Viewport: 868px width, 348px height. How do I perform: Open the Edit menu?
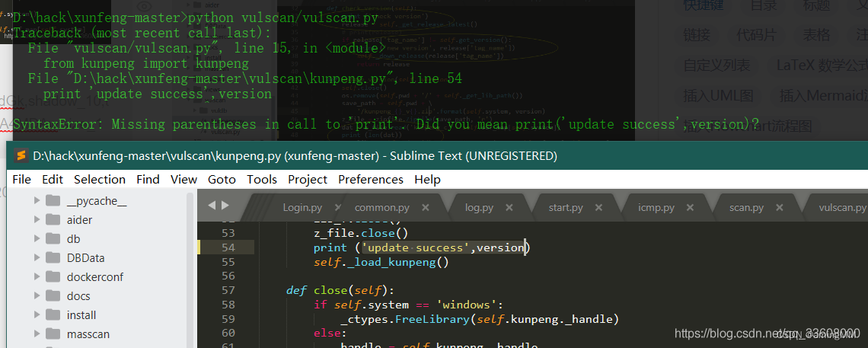pos(53,179)
